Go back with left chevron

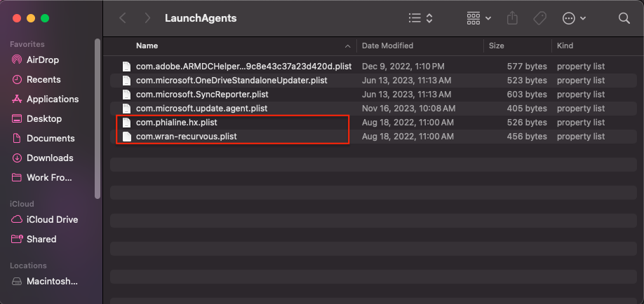click(x=123, y=18)
